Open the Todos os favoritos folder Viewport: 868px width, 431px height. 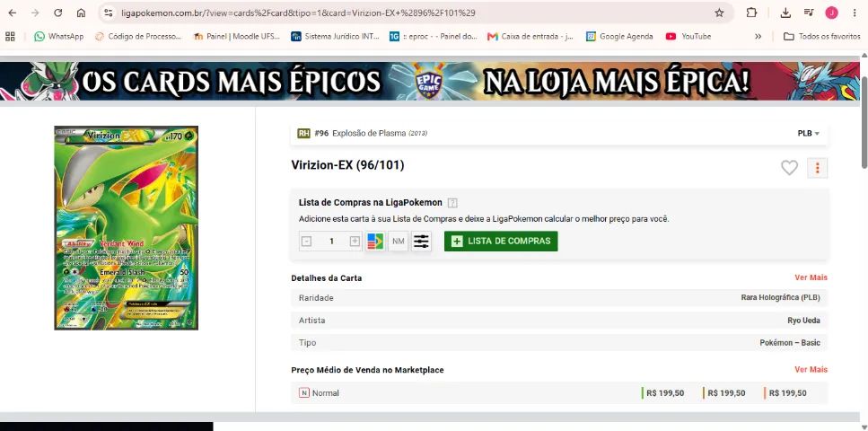pos(821,36)
